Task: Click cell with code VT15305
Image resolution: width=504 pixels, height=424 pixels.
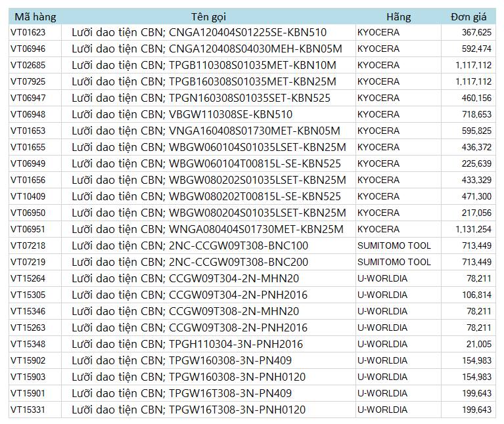Action: (x=35, y=295)
